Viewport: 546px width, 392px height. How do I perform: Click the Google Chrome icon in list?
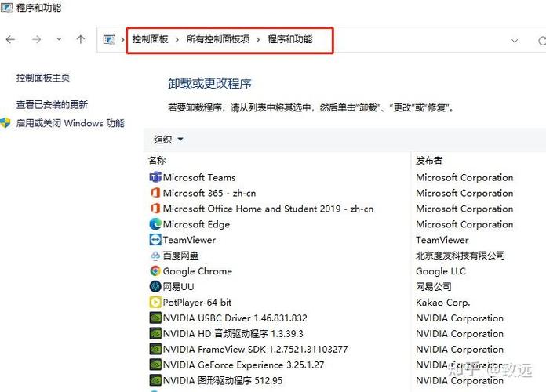155,270
